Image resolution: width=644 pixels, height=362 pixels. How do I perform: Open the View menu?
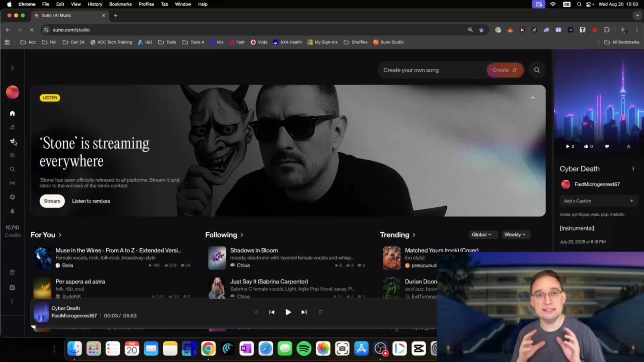tap(76, 4)
